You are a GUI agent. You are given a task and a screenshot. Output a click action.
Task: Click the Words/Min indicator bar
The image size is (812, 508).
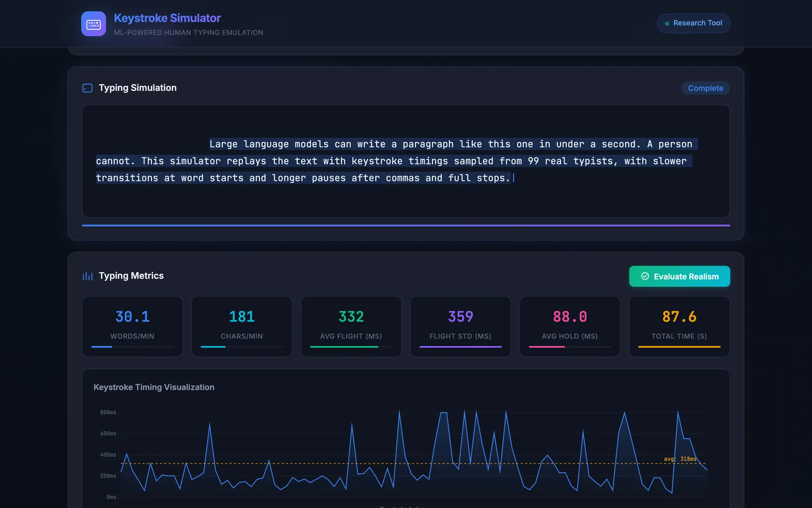(132, 347)
